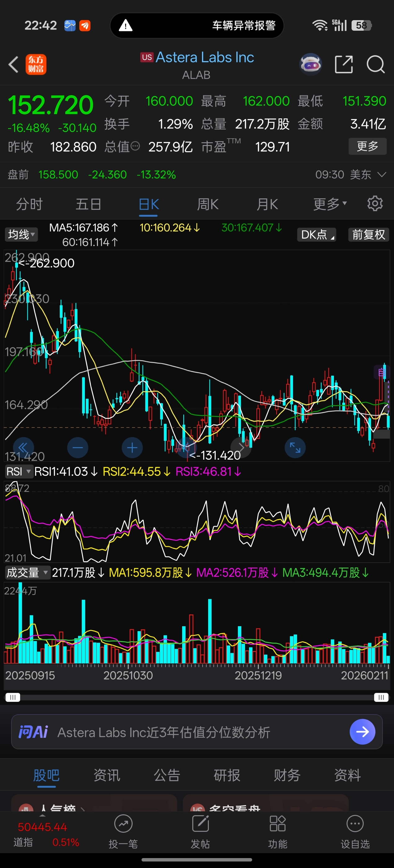
Task: Switch to 分时 chart tab
Action: click(29, 204)
